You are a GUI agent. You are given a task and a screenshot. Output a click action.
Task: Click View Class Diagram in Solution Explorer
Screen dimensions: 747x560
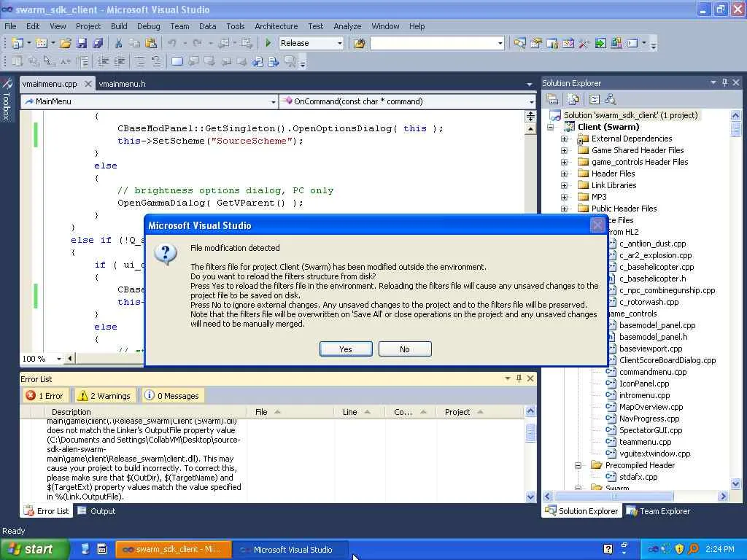pyautogui.click(x=611, y=99)
